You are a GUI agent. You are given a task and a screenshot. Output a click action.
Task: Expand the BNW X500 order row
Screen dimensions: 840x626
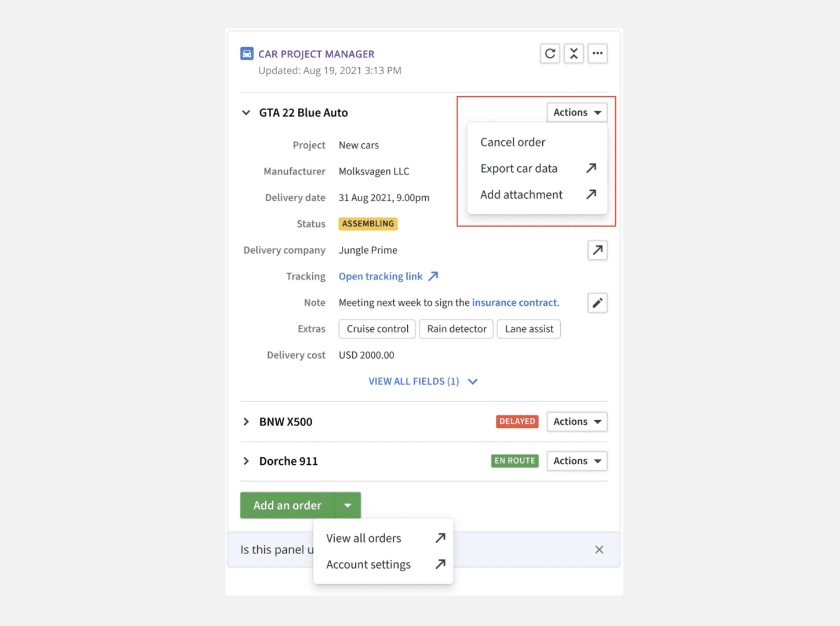(x=246, y=421)
